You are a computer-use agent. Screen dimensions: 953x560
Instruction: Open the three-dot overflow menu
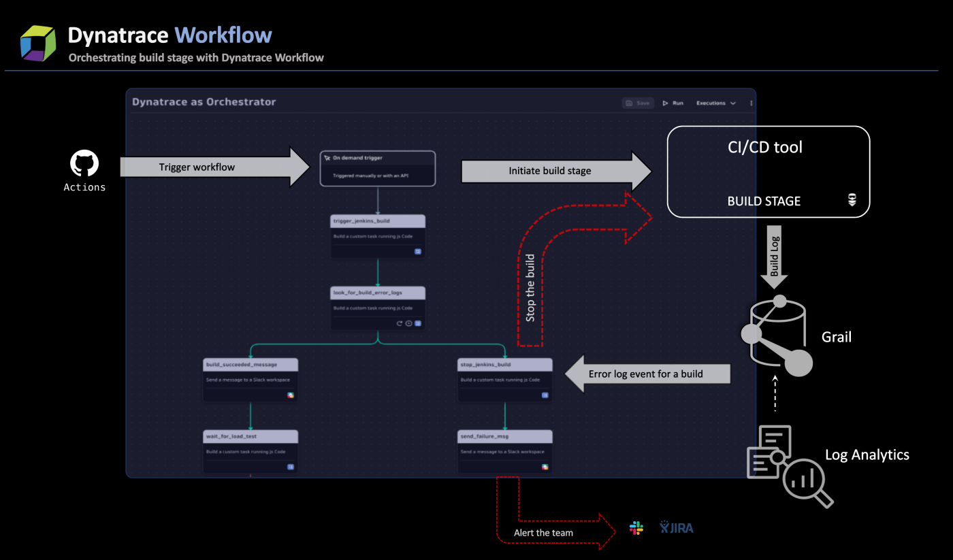tap(751, 103)
